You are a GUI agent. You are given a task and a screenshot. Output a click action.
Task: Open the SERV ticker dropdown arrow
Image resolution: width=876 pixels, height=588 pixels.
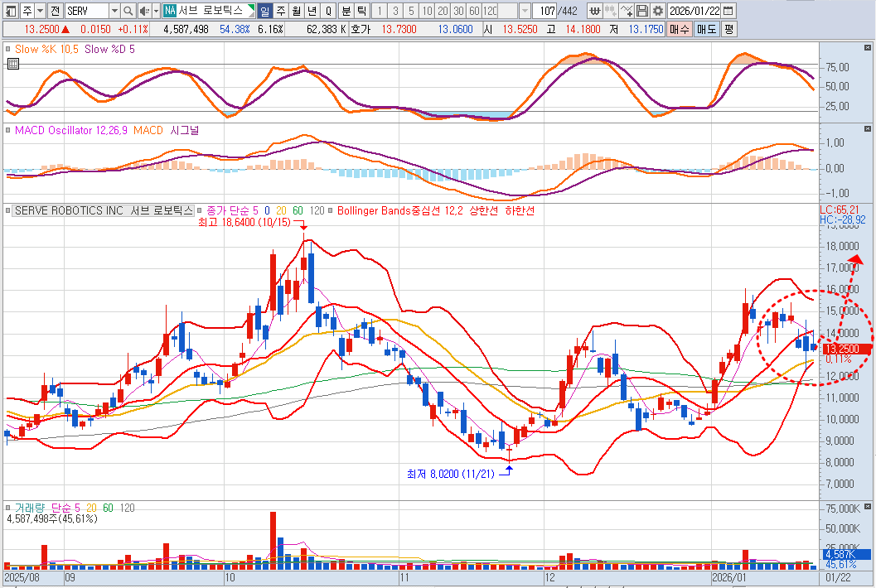(x=114, y=11)
